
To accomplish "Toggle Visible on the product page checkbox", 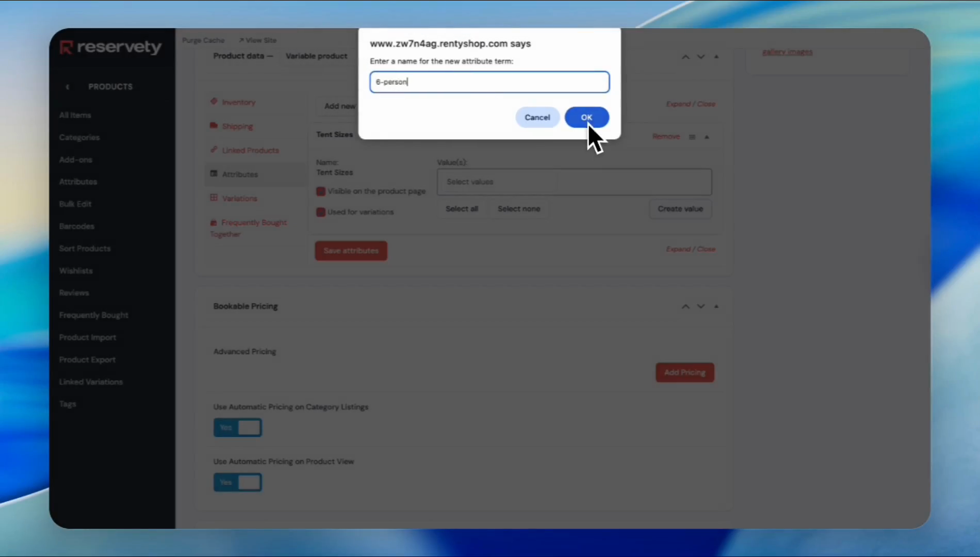I will pyautogui.click(x=321, y=191).
